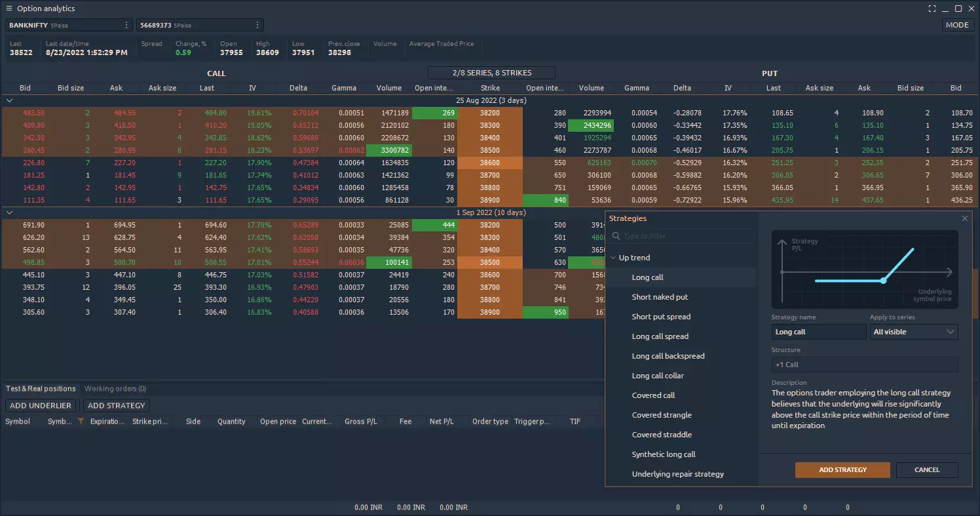
Task: Click put bid price 436.25
Action: (961, 200)
